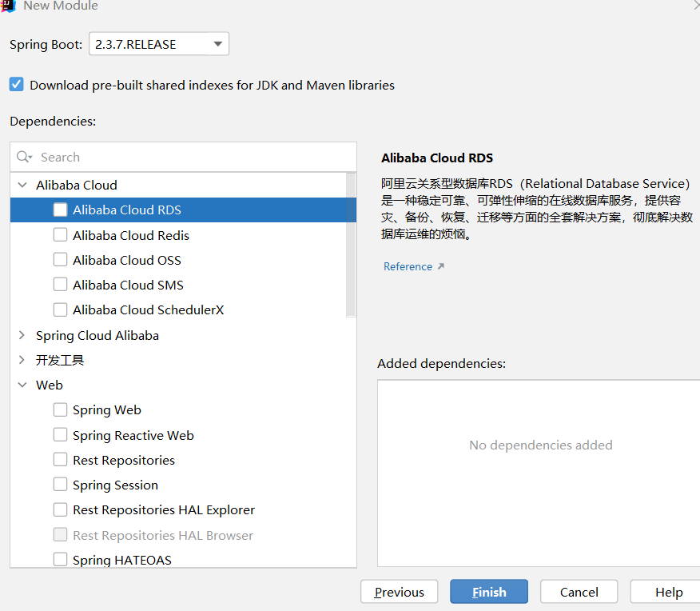
Task: Click the dependency list scrollbar thumb
Action: pyautogui.click(x=351, y=246)
